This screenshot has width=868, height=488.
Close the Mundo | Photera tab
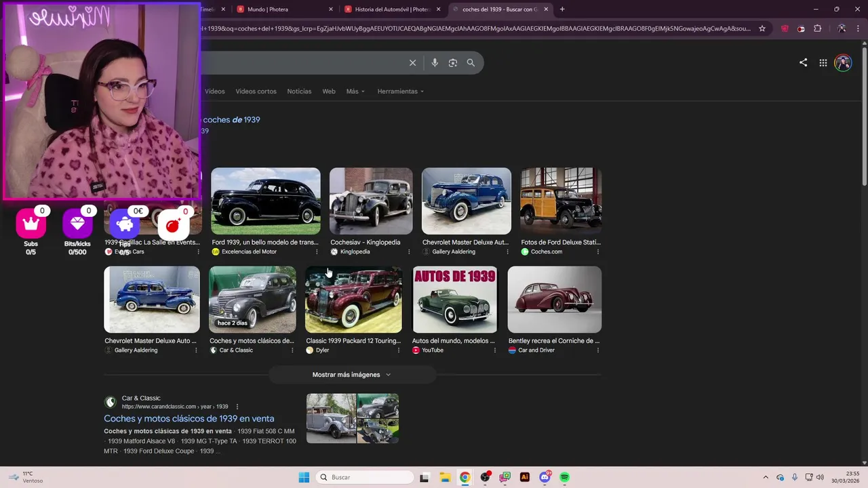[x=331, y=9]
